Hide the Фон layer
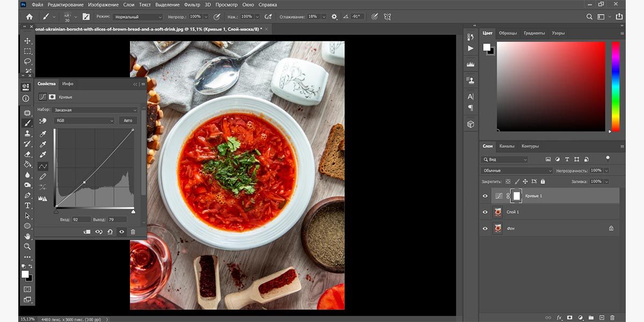Viewport: 644px width, 322px height. point(485,228)
